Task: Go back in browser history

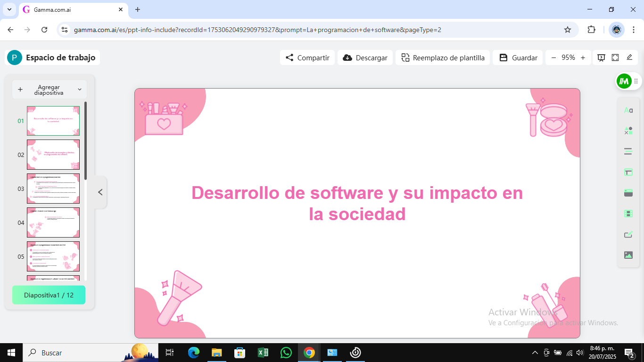Action: pyautogui.click(x=10, y=30)
